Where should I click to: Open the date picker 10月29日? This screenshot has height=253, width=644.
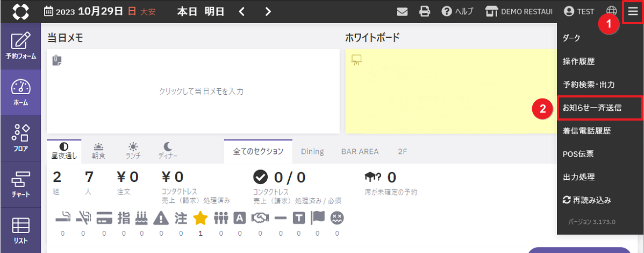pos(99,11)
